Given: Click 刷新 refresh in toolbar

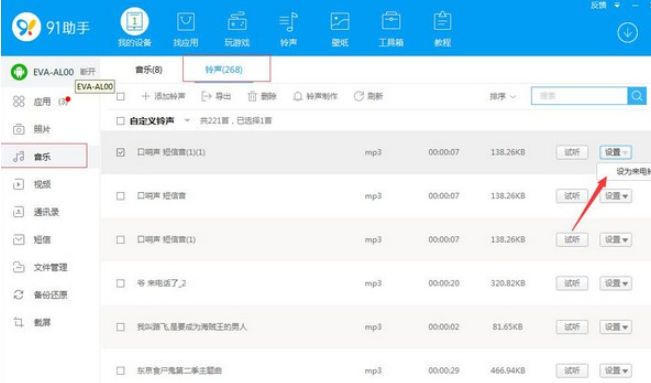Looking at the screenshot, I should point(368,96).
